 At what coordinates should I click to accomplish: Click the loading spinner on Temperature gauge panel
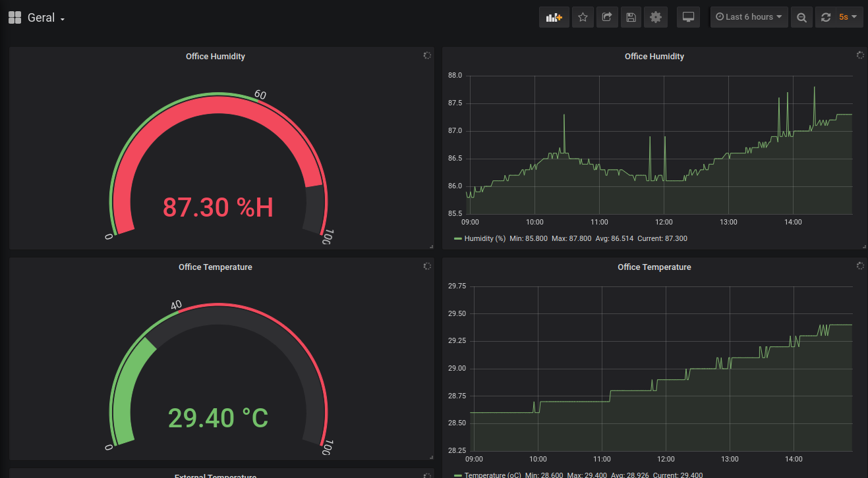click(427, 266)
